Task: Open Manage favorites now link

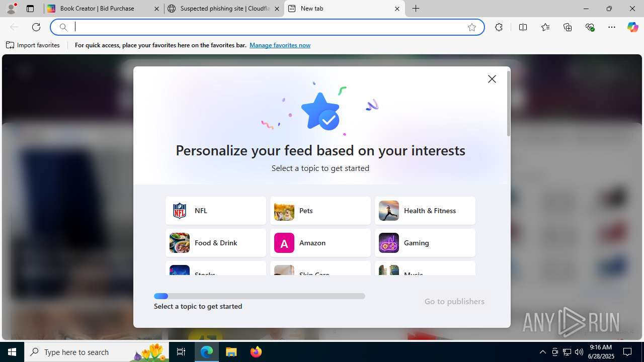Action: tap(280, 45)
